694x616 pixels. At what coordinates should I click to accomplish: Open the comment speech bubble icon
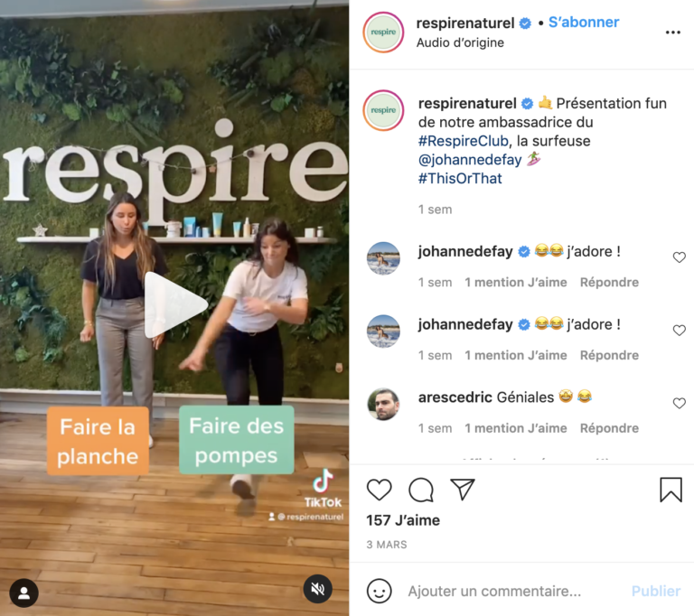[421, 490]
